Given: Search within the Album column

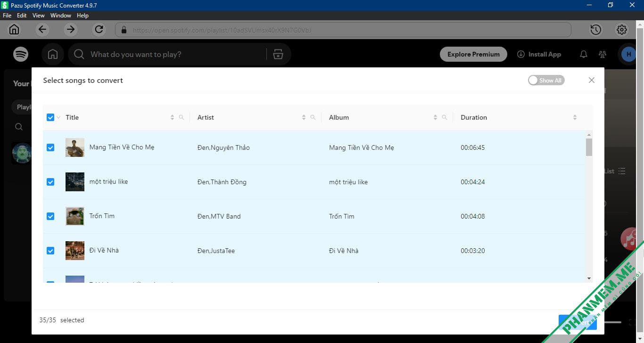Looking at the screenshot, I should 445,117.
